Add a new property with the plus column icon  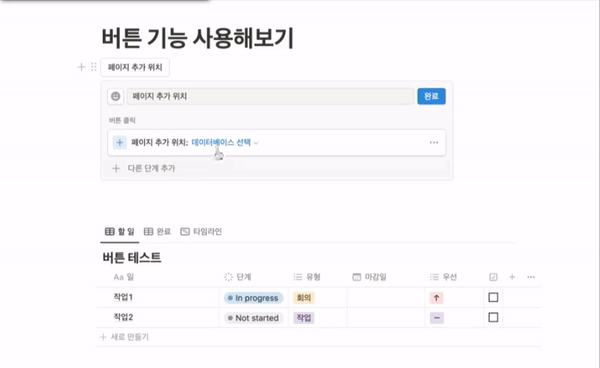[x=512, y=277]
